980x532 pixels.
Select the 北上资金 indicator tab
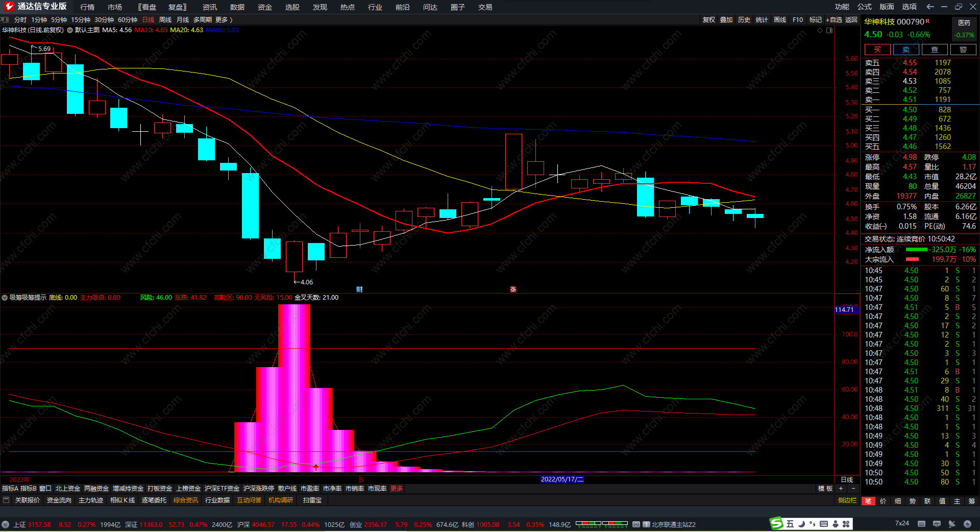coord(68,489)
